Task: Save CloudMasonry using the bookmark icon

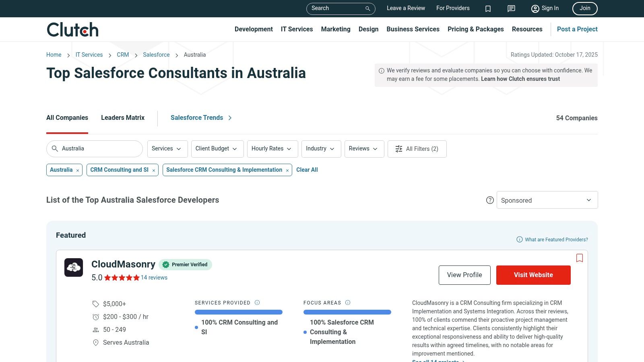Action: point(580,258)
